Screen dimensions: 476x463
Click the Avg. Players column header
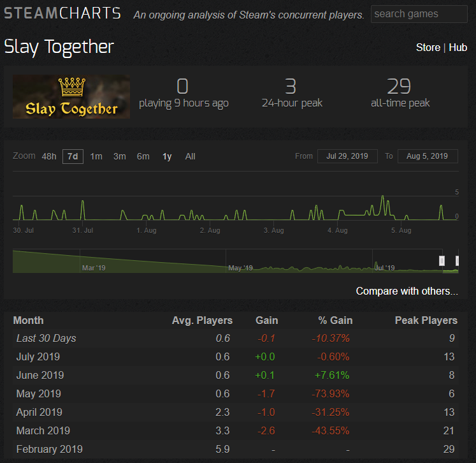(x=202, y=321)
